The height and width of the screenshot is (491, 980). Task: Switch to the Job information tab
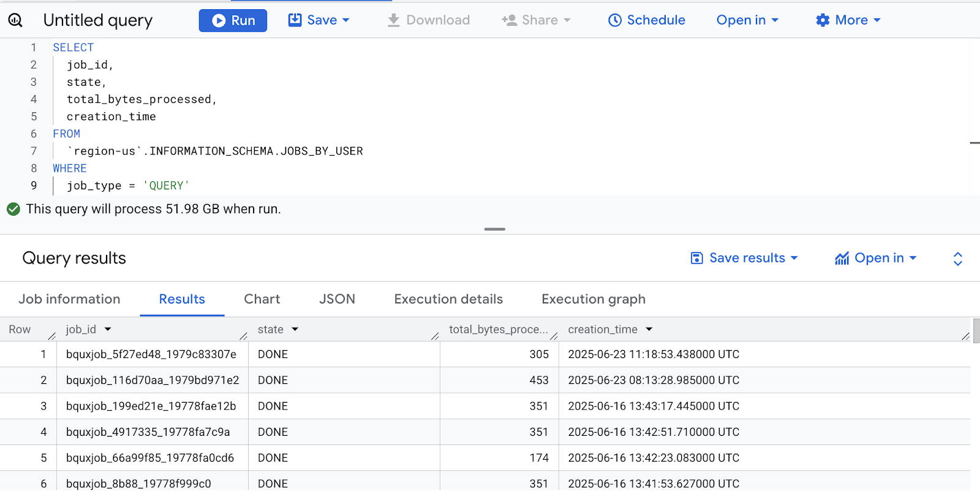click(69, 299)
